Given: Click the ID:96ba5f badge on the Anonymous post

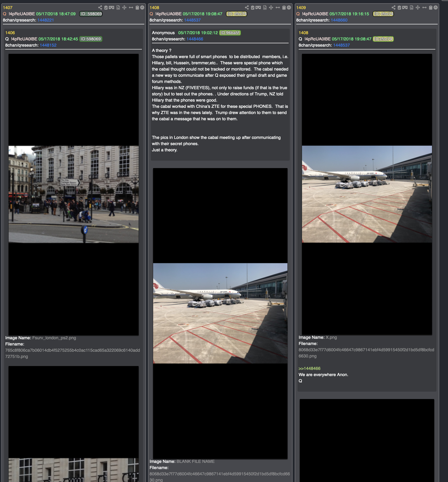Looking at the screenshot, I should (230, 33).
